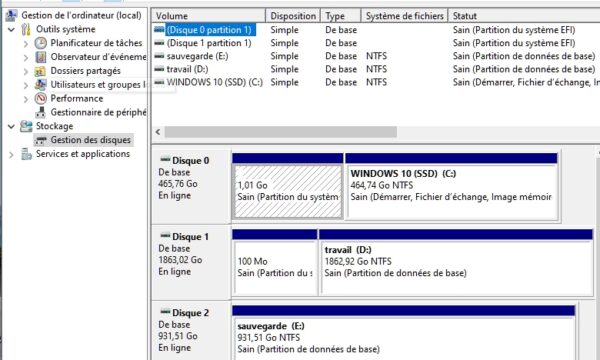
Task: Click the disk icon next to Disque 1
Action: click(165, 235)
